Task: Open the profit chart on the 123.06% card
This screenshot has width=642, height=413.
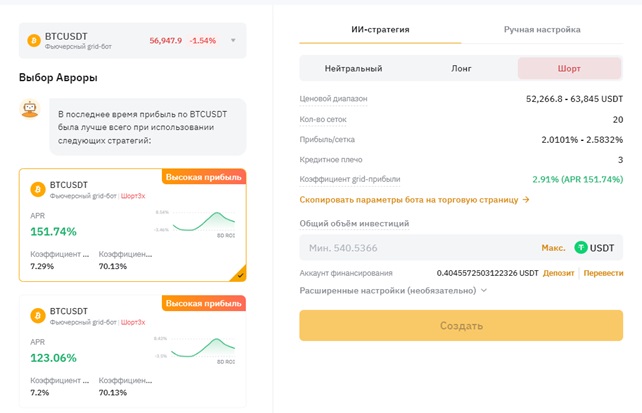Action: coord(200,349)
